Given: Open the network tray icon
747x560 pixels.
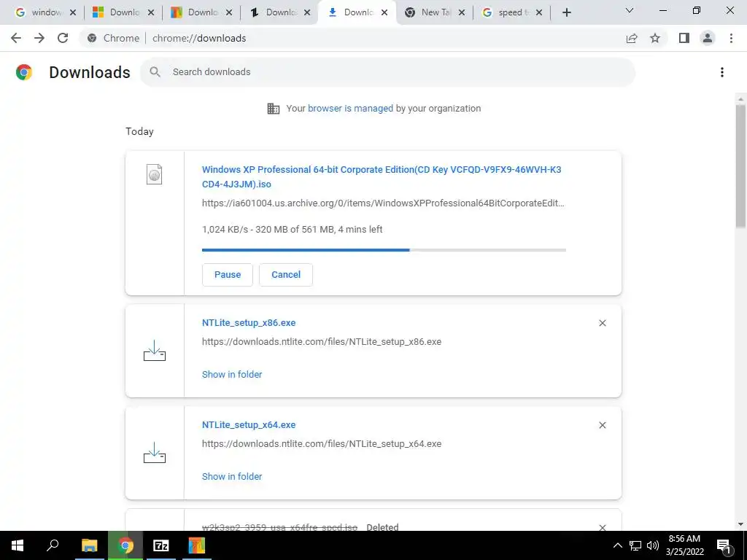Looking at the screenshot, I should click(635, 545).
